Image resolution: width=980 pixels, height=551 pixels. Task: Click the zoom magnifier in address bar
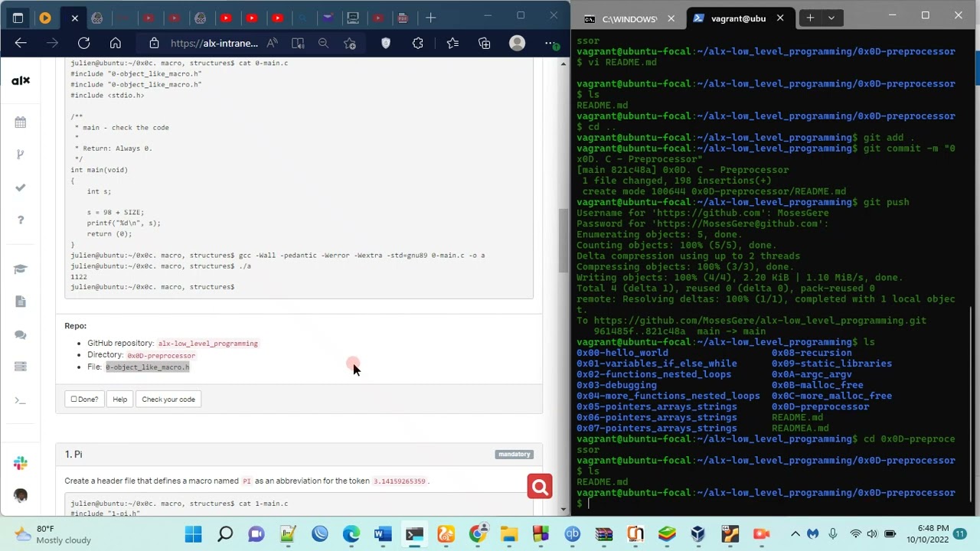[x=323, y=44]
